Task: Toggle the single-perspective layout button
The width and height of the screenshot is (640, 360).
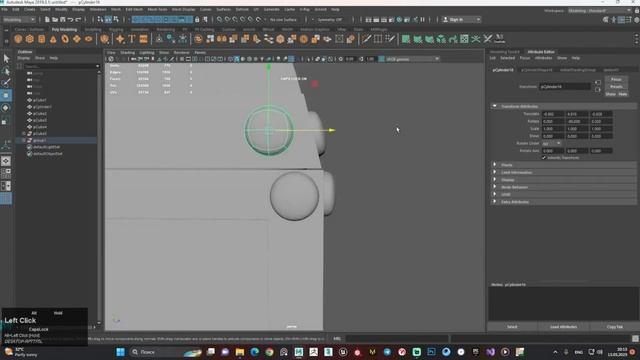Action: tap(6, 161)
